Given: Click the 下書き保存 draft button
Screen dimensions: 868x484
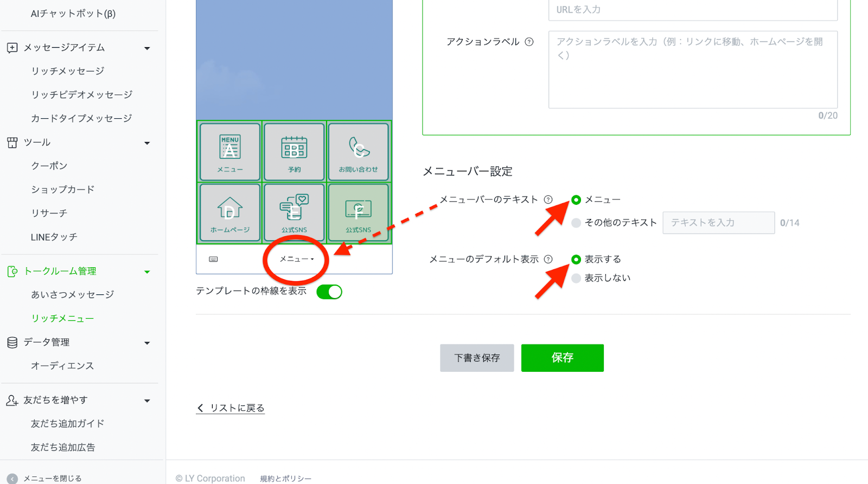Looking at the screenshot, I should [x=477, y=358].
